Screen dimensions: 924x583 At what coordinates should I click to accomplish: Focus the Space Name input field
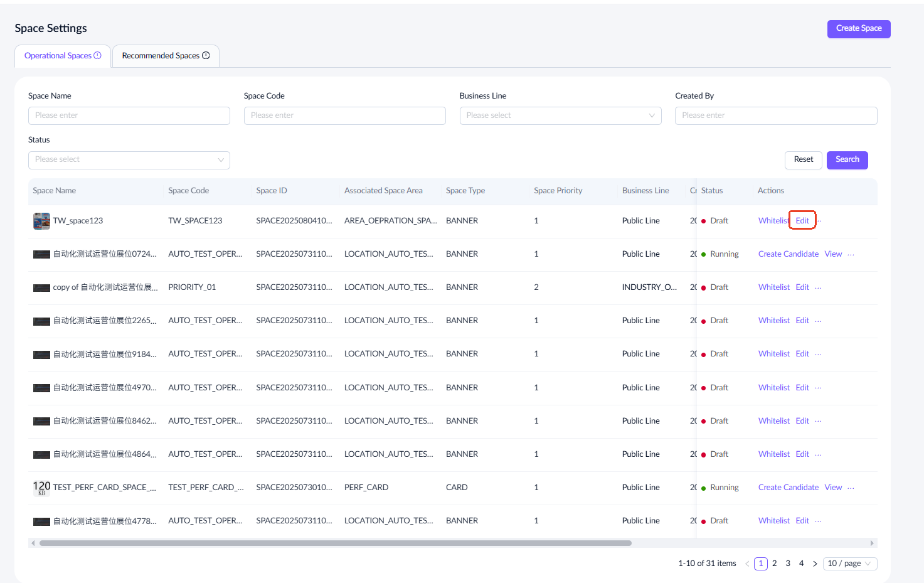(x=129, y=115)
